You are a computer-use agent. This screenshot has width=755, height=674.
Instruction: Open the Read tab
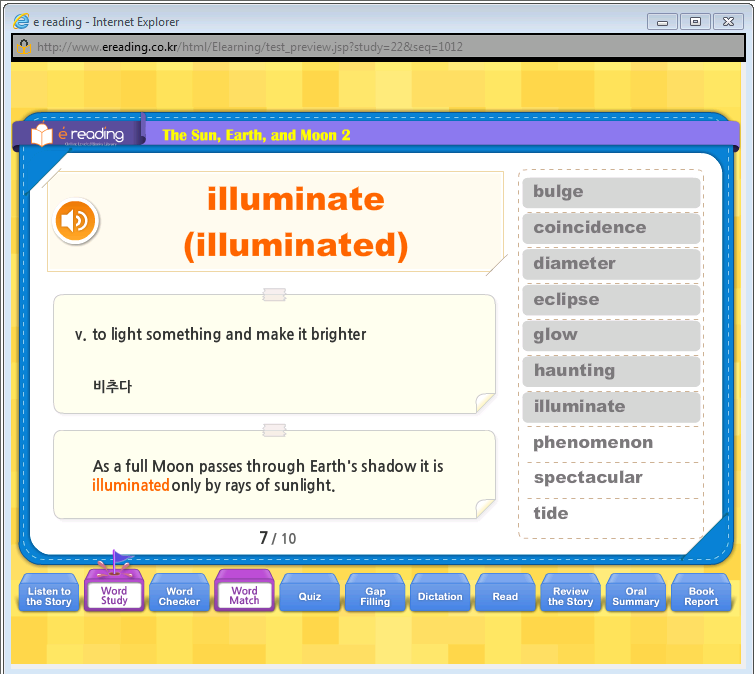pos(505,593)
